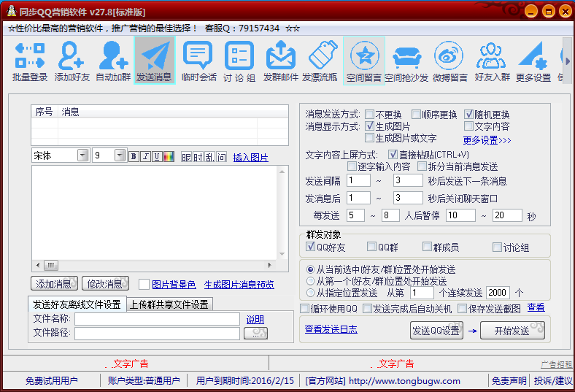Expand the 宋体 font dropdown
The width and height of the screenshot is (575, 392).
83,155
